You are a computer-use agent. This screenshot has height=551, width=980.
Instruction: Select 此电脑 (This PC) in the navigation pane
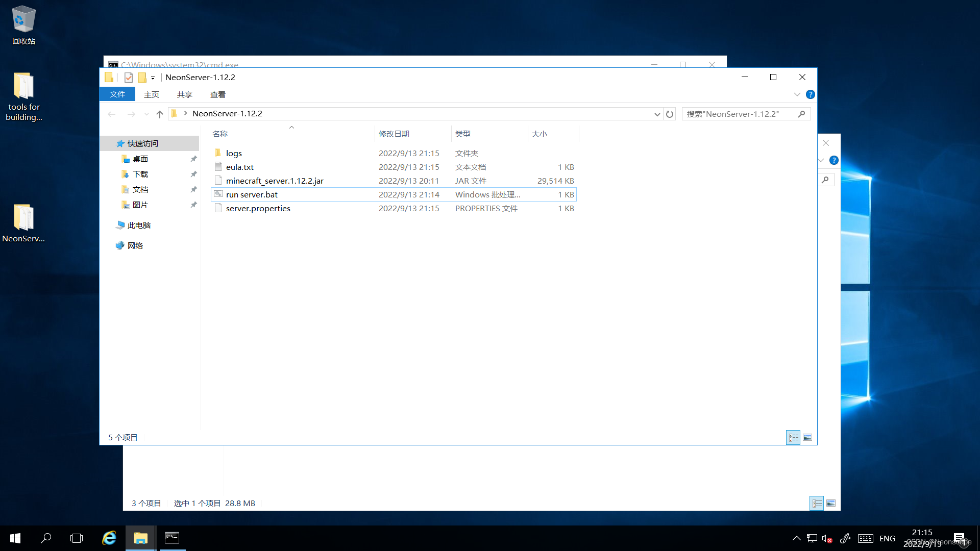139,226
